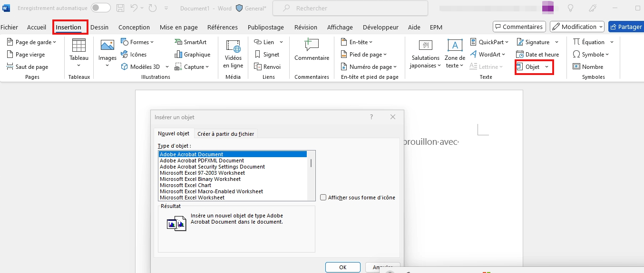644x273 pixels.
Task: Switch to the Références tab
Action: tap(223, 27)
